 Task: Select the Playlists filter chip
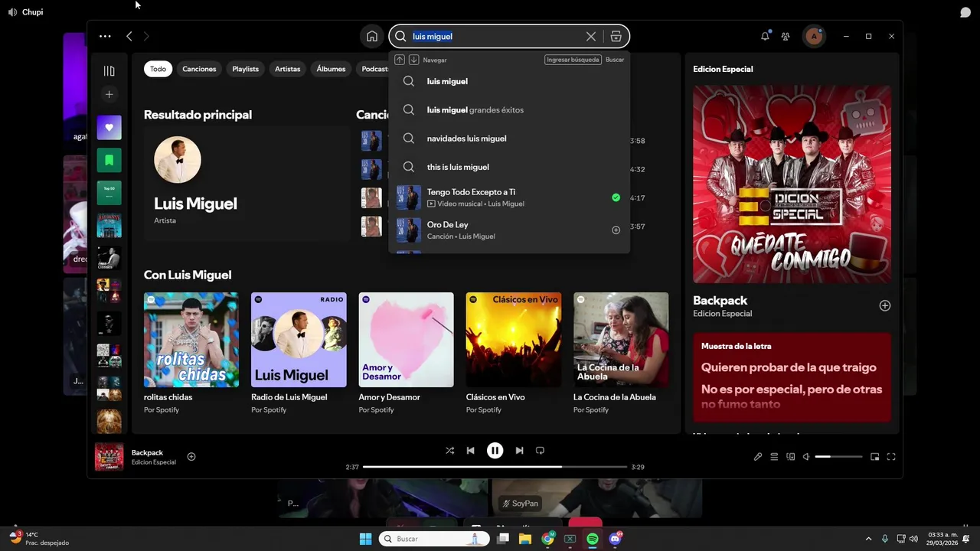245,69
